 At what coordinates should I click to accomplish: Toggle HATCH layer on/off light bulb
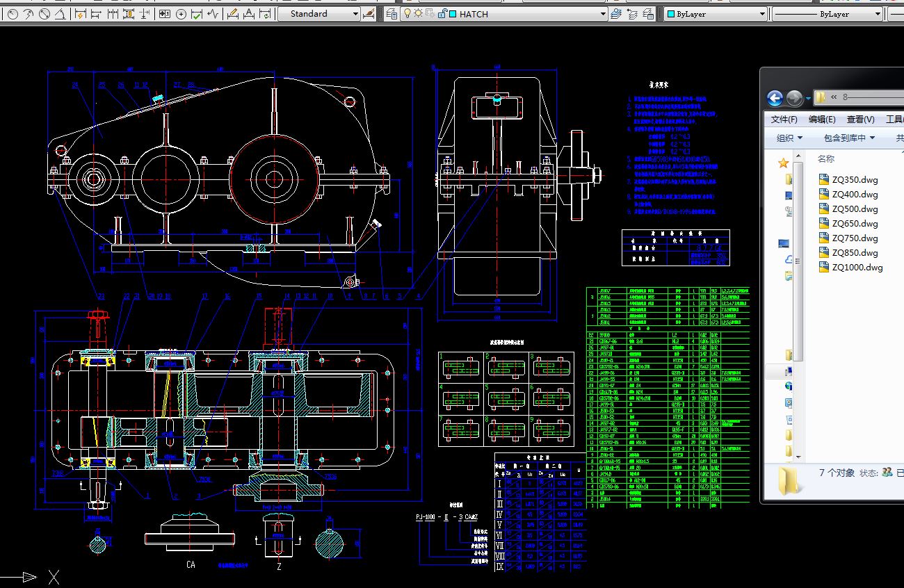coord(407,14)
